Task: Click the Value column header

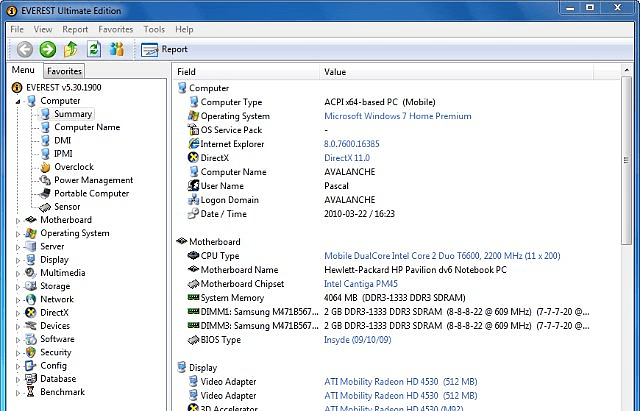Action: point(335,72)
